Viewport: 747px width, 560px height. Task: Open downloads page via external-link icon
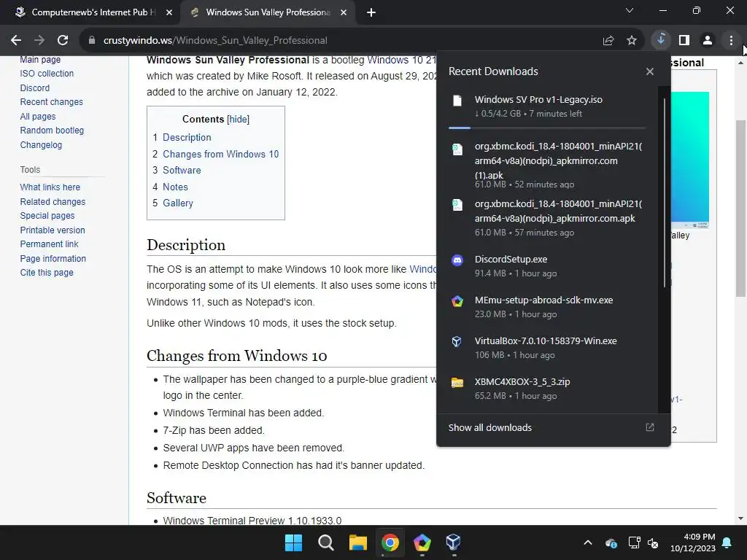(x=650, y=427)
